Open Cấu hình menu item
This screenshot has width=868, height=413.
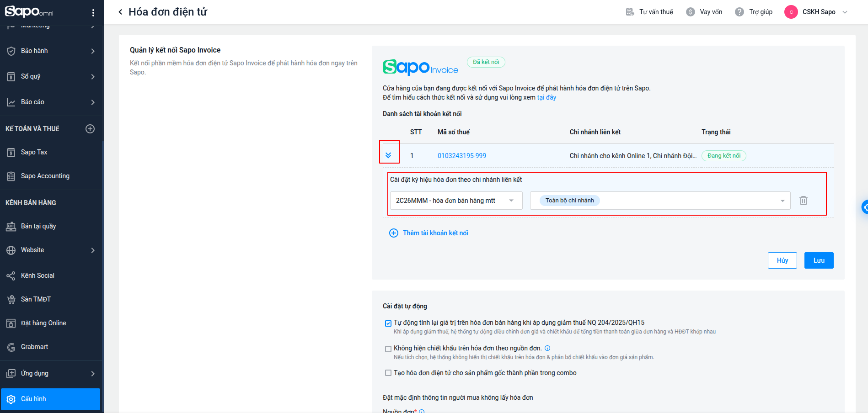pyautogui.click(x=51, y=399)
